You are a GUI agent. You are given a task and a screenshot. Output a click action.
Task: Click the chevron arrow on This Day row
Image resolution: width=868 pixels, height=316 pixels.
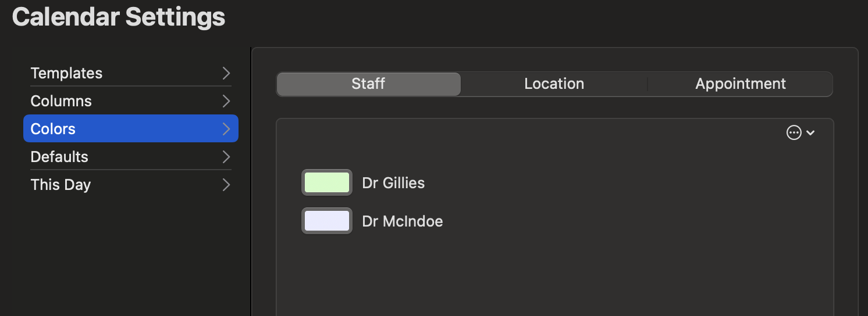(226, 185)
